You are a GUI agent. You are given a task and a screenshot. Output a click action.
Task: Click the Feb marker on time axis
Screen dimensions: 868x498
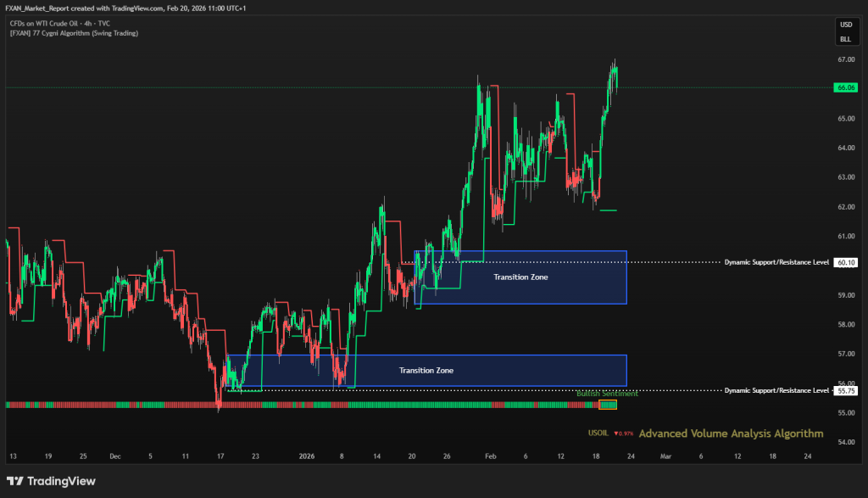point(490,456)
